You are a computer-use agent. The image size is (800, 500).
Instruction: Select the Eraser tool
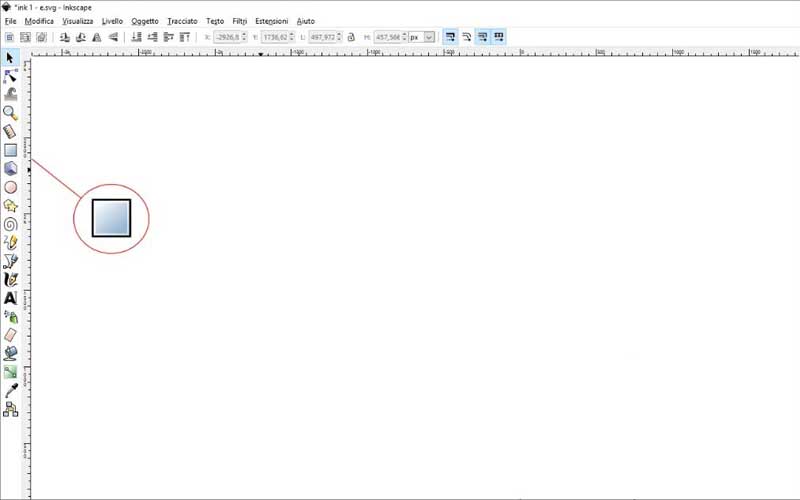point(10,335)
